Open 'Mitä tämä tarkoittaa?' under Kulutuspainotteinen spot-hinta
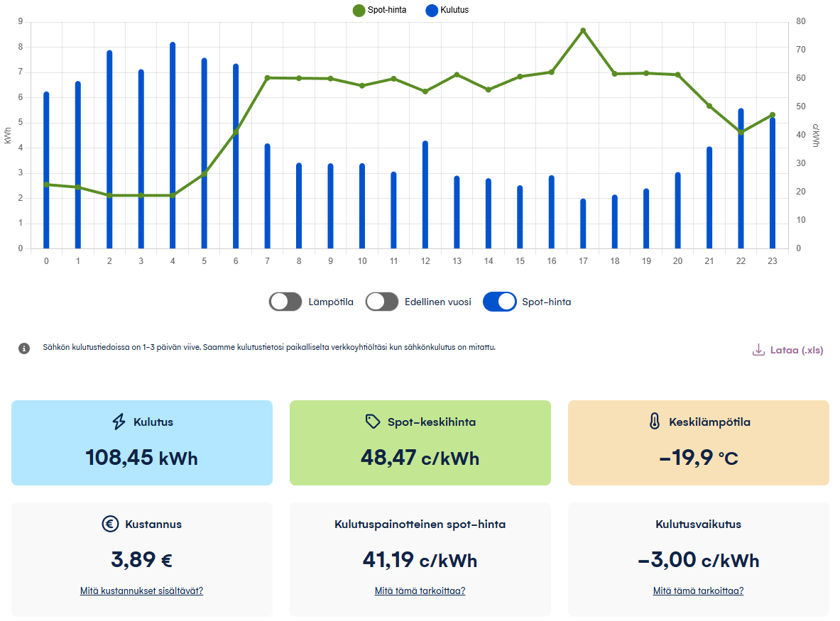The height and width of the screenshot is (621, 840). pyautogui.click(x=420, y=590)
